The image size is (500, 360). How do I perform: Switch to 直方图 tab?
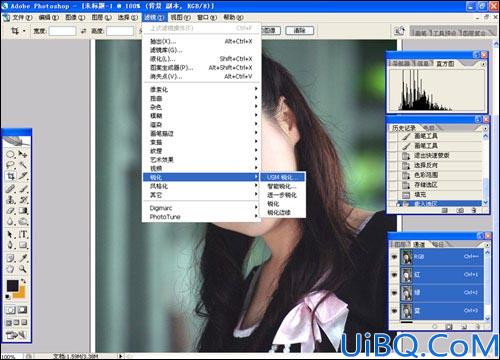coord(445,63)
